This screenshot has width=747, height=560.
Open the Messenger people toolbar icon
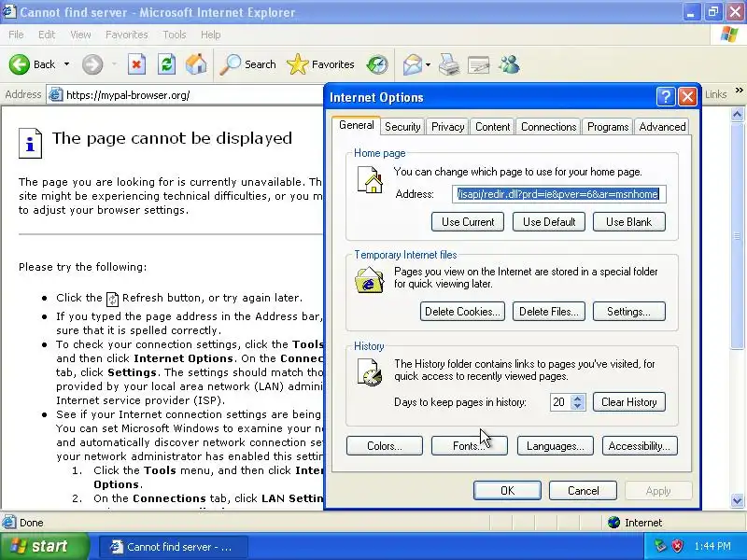[509, 64]
